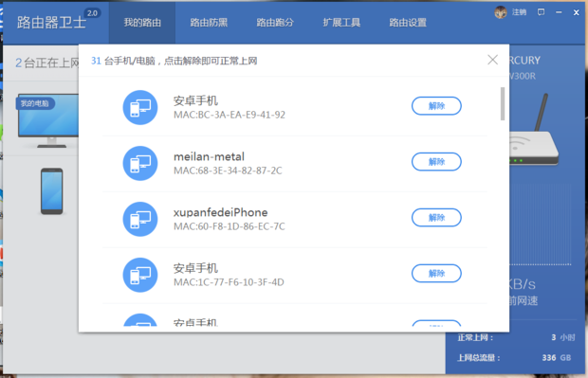Screen dimensions: 588x378
Task: Click device icon for MAC:1C-77-F6-10-3F-4D
Action: click(140, 275)
